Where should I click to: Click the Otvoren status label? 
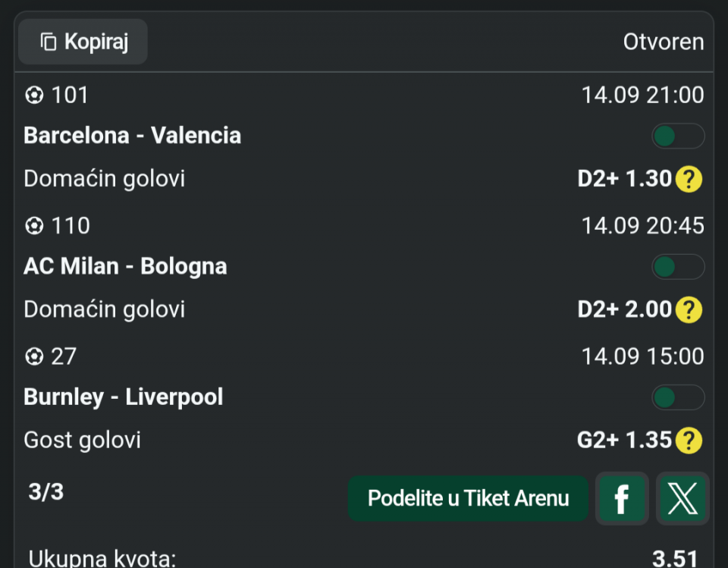click(664, 42)
